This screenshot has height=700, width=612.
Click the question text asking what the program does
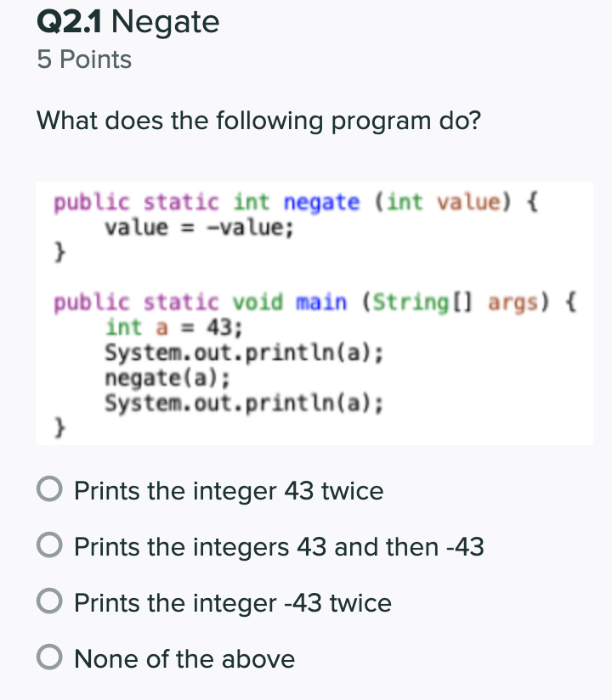click(258, 121)
